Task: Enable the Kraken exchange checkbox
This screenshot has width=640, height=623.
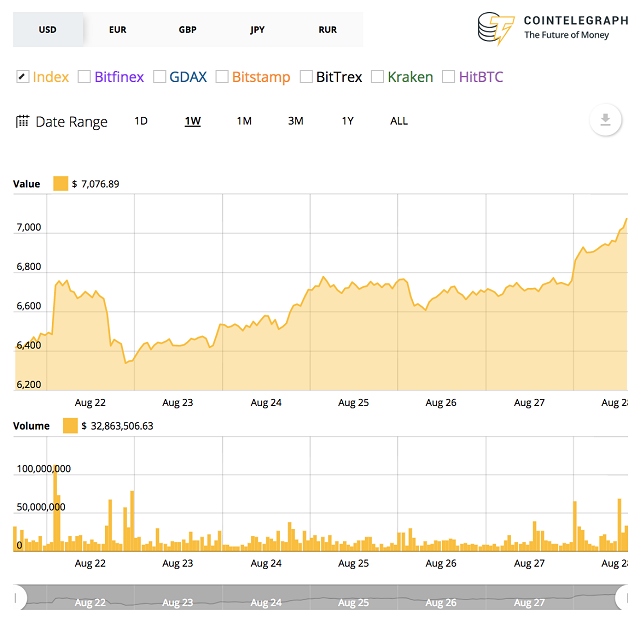Action: click(377, 76)
